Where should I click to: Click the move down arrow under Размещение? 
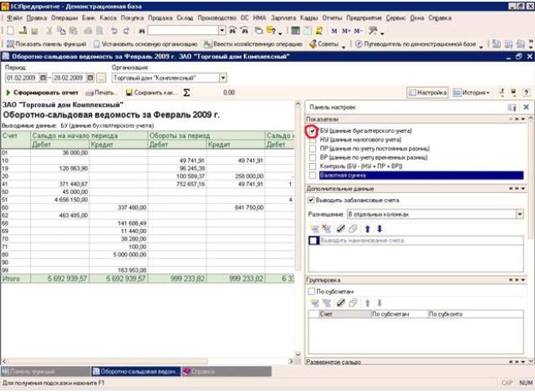coord(380,228)
